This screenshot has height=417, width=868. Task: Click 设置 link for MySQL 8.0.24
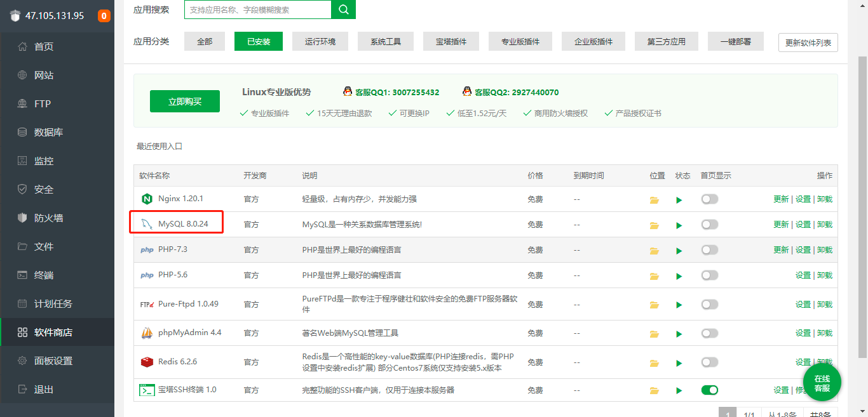tap(803, 225)
